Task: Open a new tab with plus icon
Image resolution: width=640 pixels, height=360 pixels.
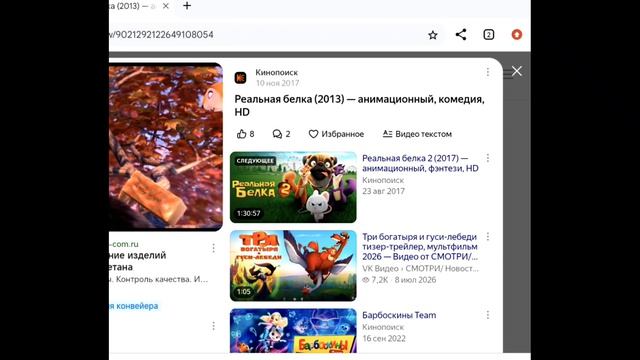Action: pos(187,6)
